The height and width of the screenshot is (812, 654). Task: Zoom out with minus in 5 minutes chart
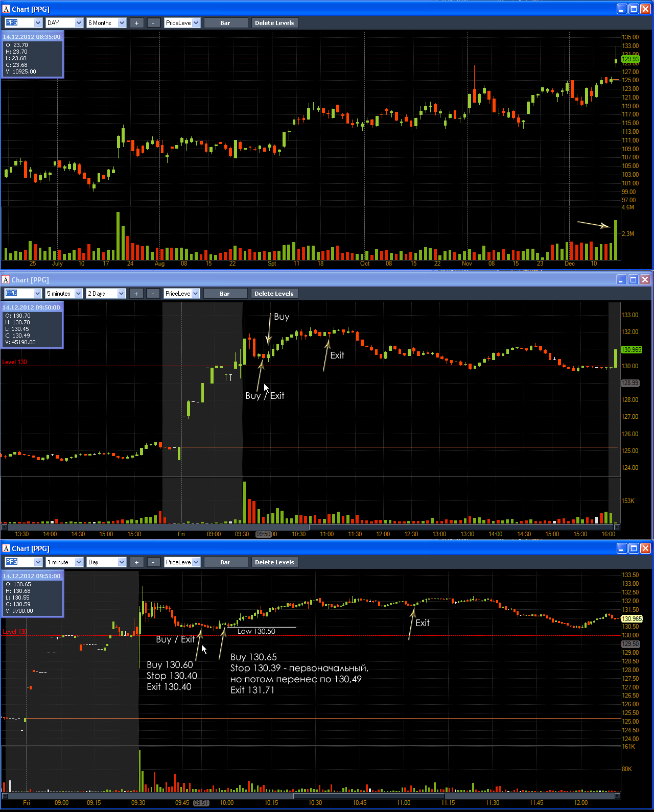tap(153, 294)
